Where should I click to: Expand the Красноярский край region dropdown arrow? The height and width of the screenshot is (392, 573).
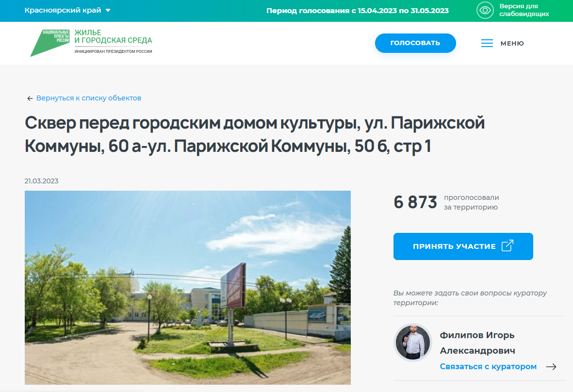coord(108,11)
